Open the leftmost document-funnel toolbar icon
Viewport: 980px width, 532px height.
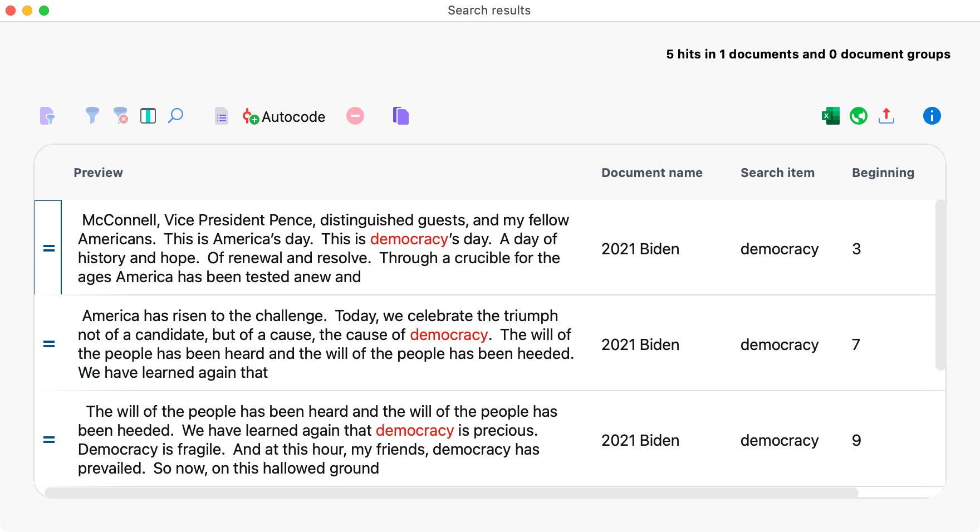47,115
